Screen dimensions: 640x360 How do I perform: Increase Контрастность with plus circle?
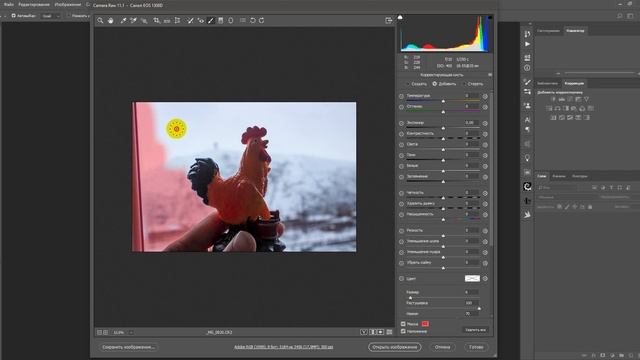485,134
